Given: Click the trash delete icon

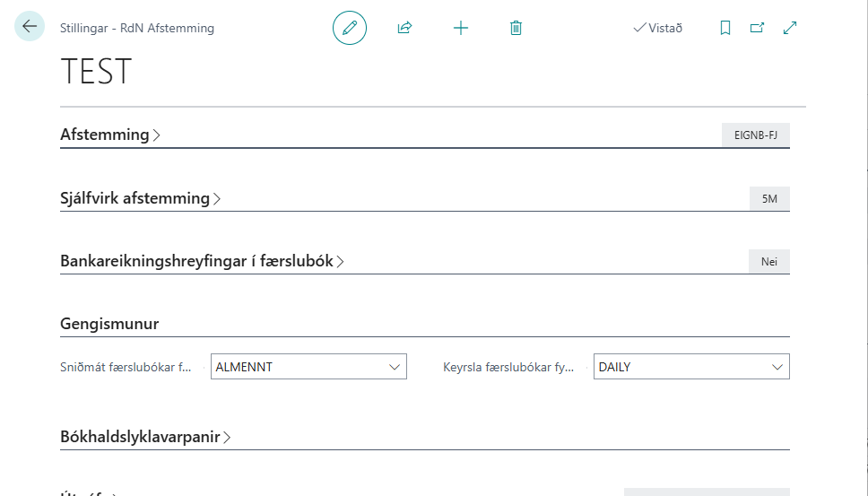Looking at the screenshot, I should point(516,28).
